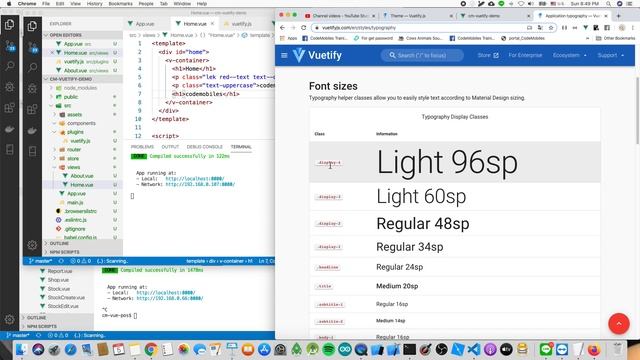This screenshot has height=360, width=640.
Task: Click the Vuetify logo
Action: [317, 55]
